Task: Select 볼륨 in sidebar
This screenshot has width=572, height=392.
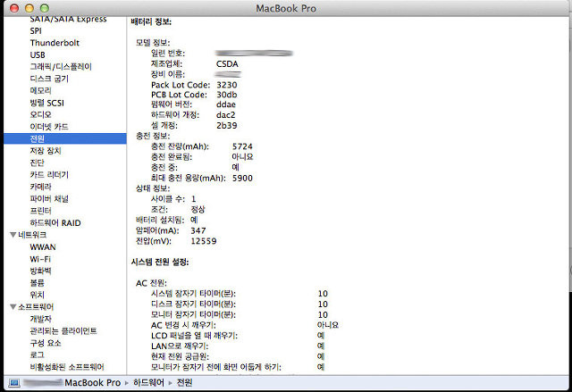Action: [x=37, y=283]
